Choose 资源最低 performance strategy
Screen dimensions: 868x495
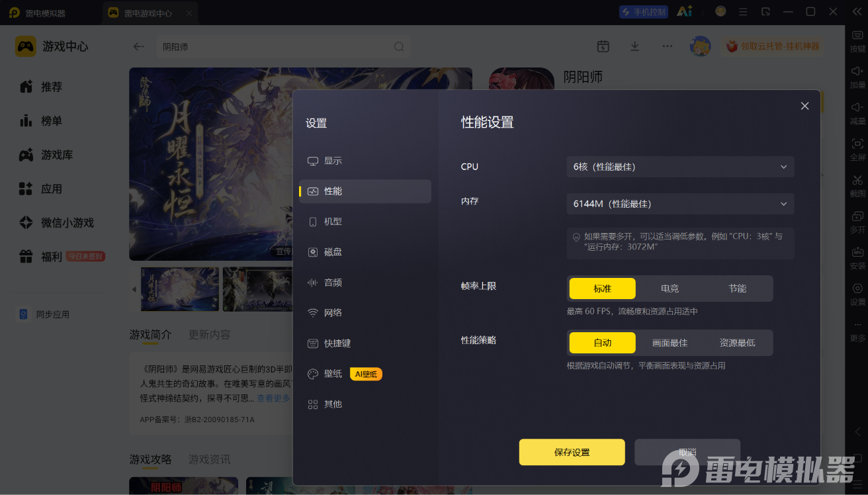point(737,343)
